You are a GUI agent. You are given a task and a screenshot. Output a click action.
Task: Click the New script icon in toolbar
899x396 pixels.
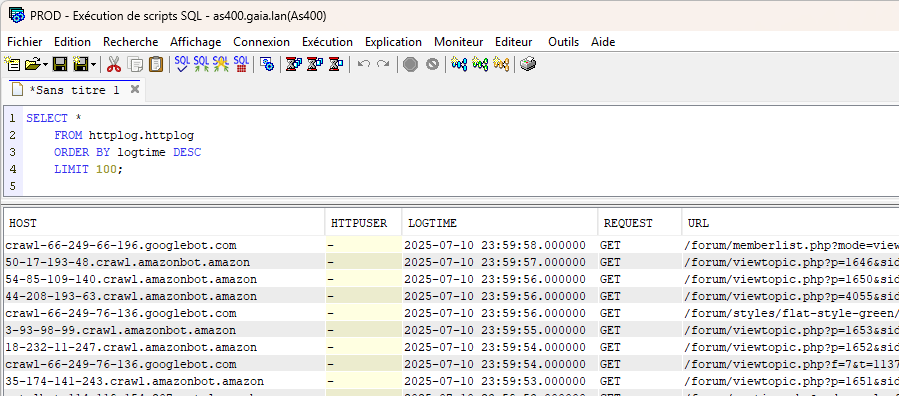click(x=12, y=64)
